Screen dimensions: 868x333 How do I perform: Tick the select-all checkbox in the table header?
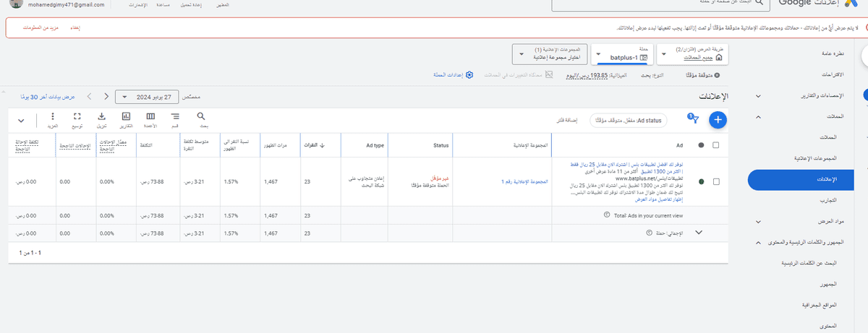coord(716,145)
